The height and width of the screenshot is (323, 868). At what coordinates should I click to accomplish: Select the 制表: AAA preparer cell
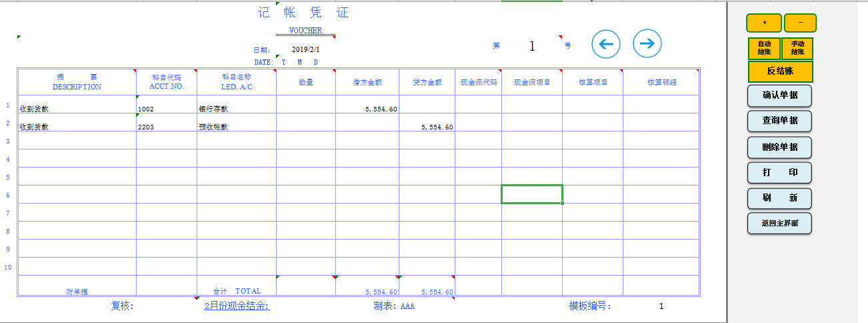(x=394, y=306)
